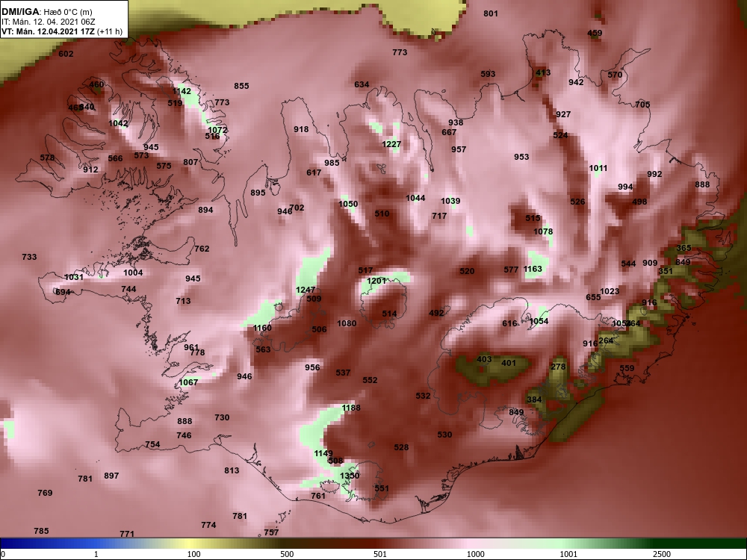Pick the 1067 height reading
The height and width of the screenshot is (560, 747).
[x=188, y=382]
